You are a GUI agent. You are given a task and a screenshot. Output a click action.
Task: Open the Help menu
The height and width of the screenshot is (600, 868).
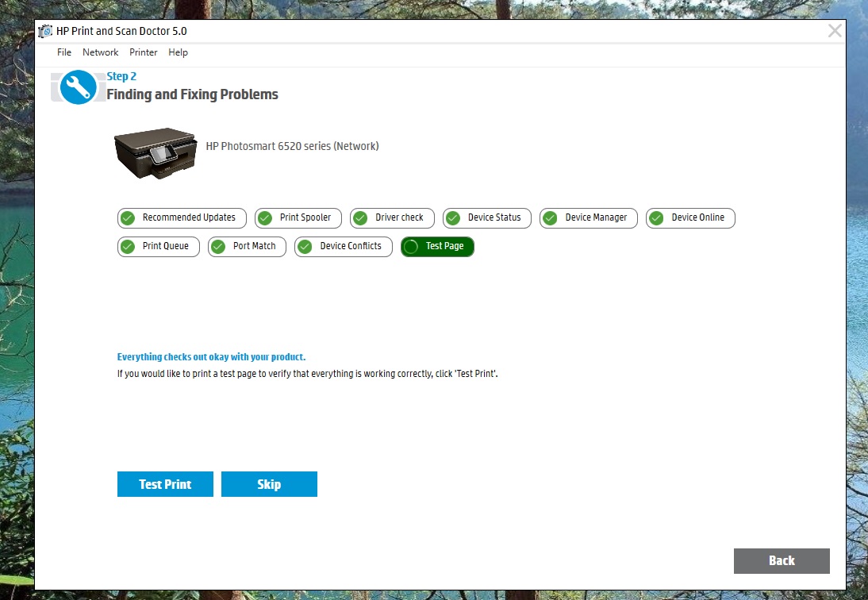(x=179, y=52)
